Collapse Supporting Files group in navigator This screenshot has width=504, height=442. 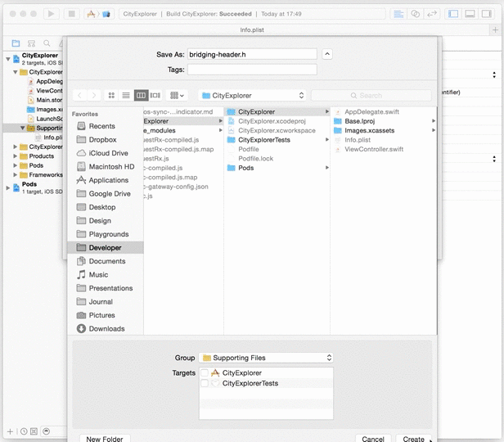pyautogui.click(x=22, y=128)
